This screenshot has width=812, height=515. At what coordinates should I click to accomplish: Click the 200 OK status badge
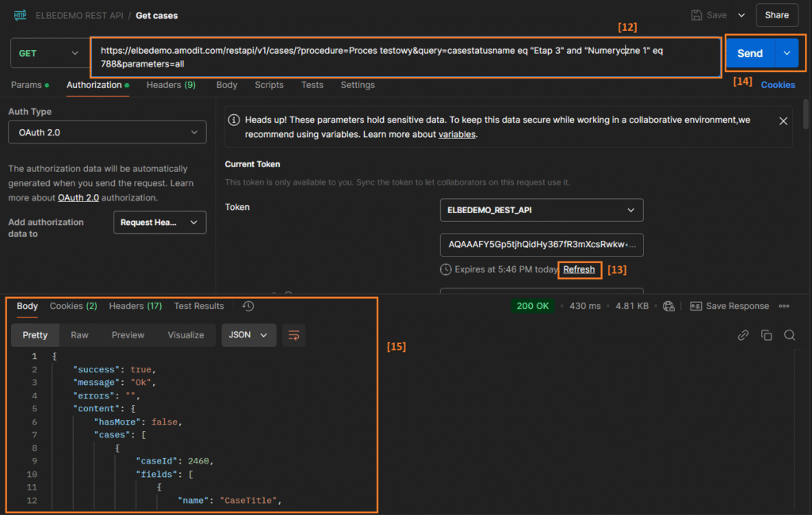532,307
